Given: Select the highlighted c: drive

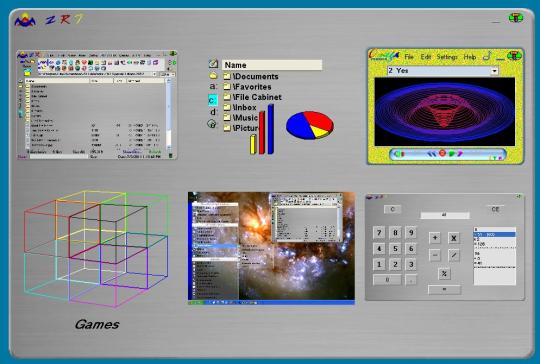Looking at the screenshot, I should click(213, 100).
